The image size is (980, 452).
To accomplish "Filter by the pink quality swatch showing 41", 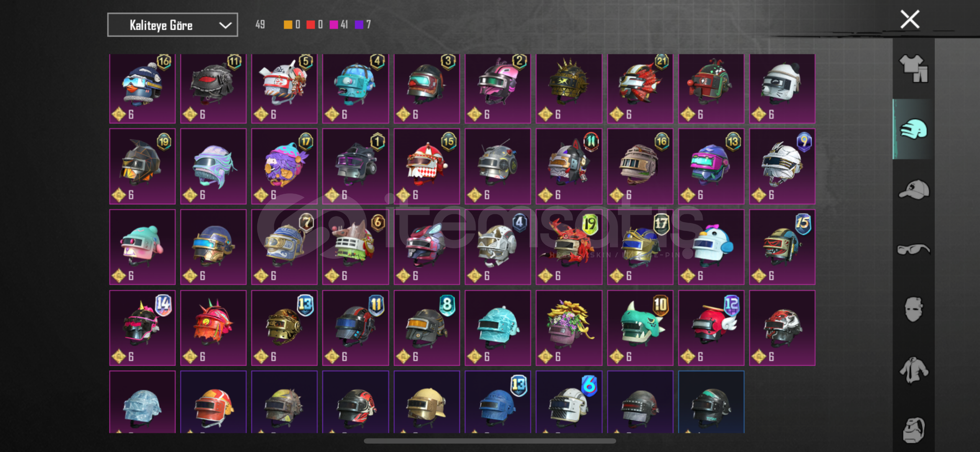I will [334, 25].
